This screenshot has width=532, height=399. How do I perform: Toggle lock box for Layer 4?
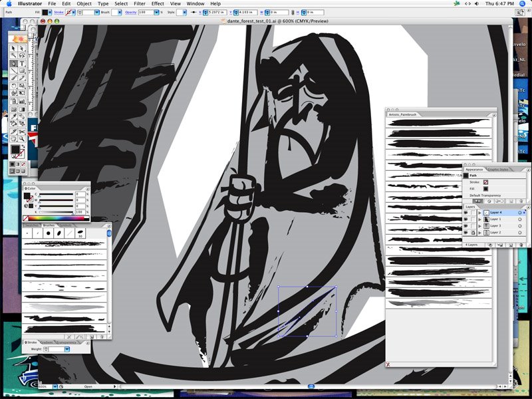473,213
